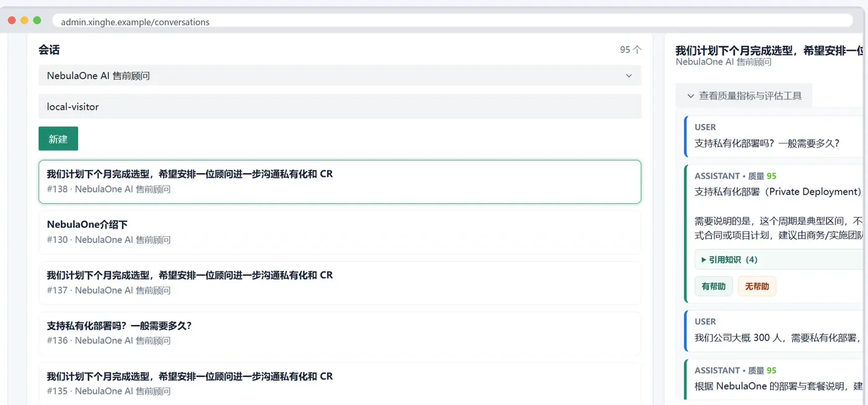Click the USER message 支持私有化部署吗 in chat
The height and width of the screenshot is (405, 868).
pos(767,143)
